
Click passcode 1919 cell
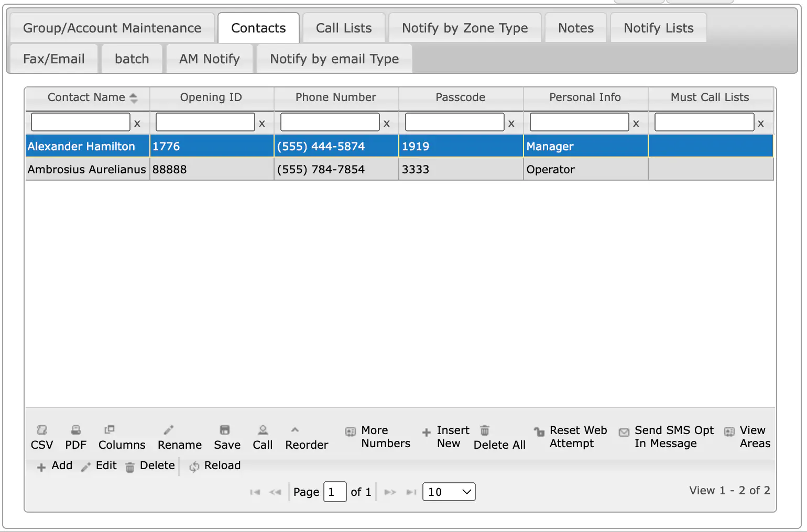pos(461,146)
